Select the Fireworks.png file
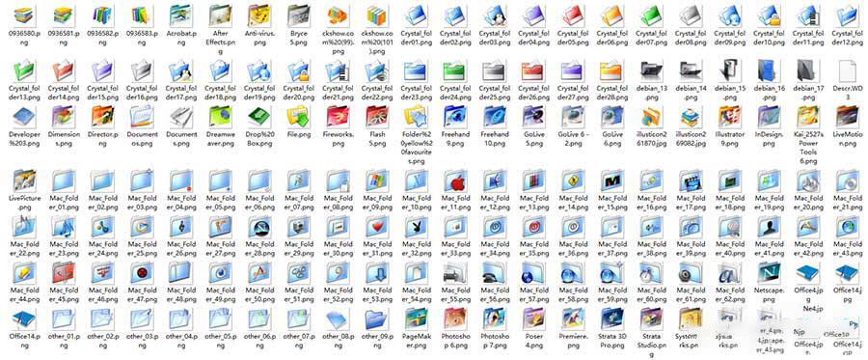Viewport: 868px width, 360px height. [338, 117]
